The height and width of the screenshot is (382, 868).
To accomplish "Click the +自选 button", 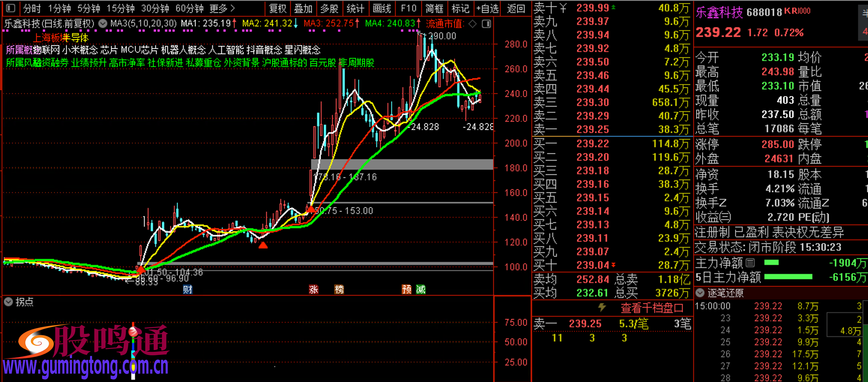I will [488, 8].
